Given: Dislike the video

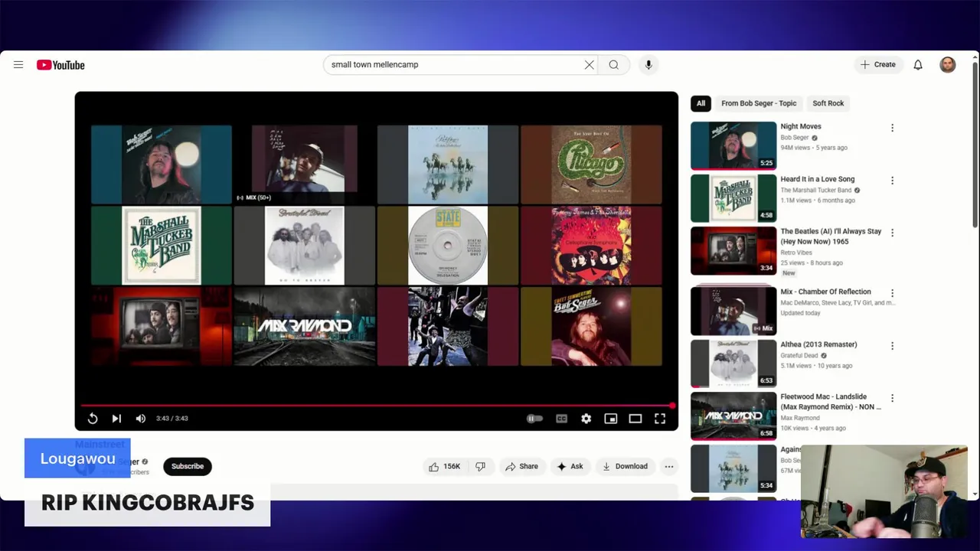Looking at the screenshot, I should (x=480, y=466).
